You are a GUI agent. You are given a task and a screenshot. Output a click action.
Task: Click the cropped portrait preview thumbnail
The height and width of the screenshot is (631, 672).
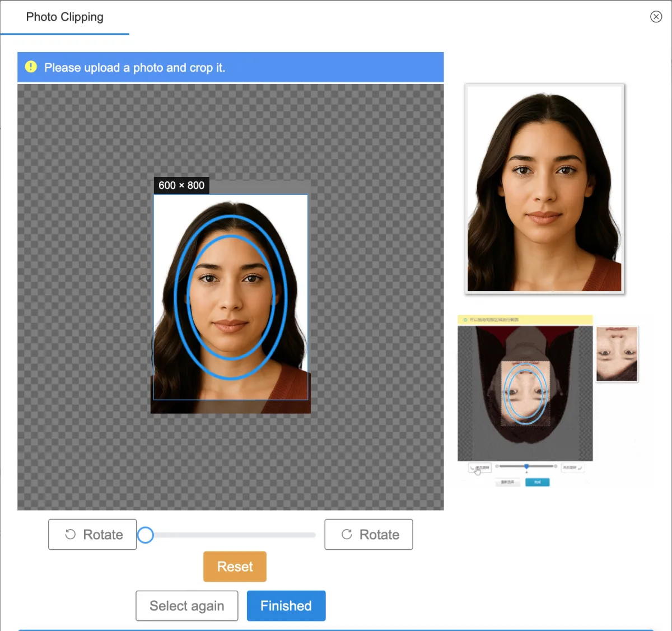544,189
